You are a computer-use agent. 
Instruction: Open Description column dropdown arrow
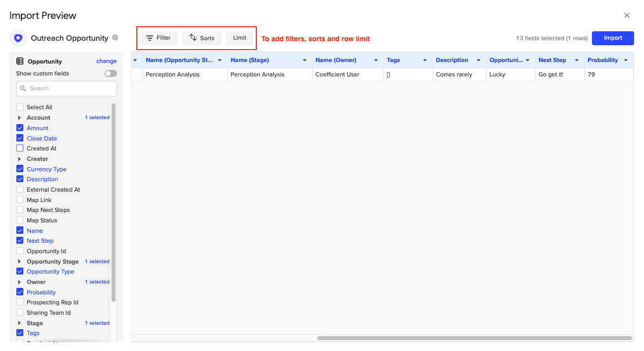(x=478, y=60)
